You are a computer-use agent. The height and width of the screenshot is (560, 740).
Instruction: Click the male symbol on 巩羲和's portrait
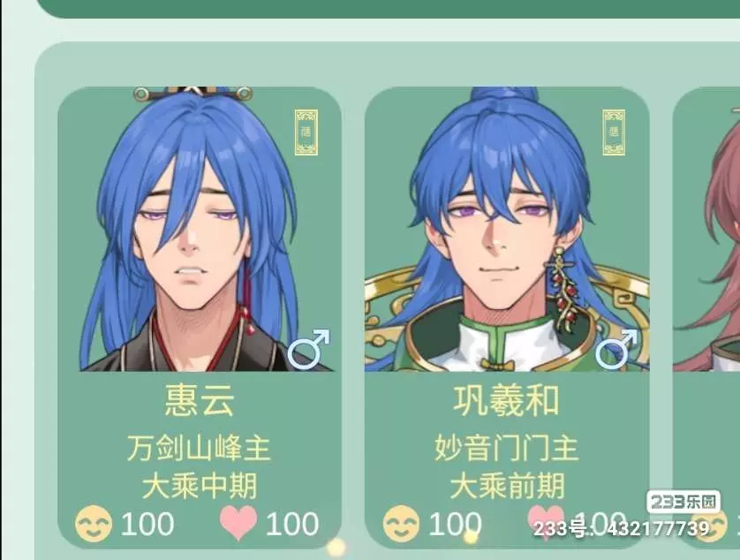coord(616,350)
